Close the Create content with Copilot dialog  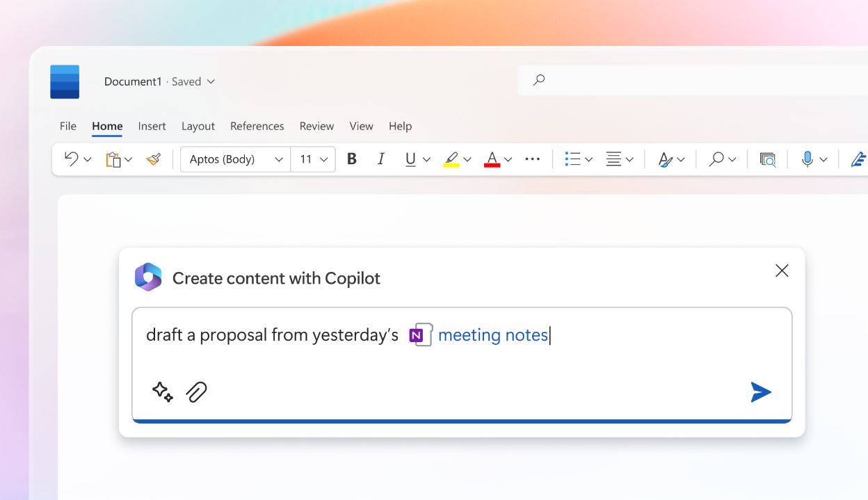tap(782, 271)
